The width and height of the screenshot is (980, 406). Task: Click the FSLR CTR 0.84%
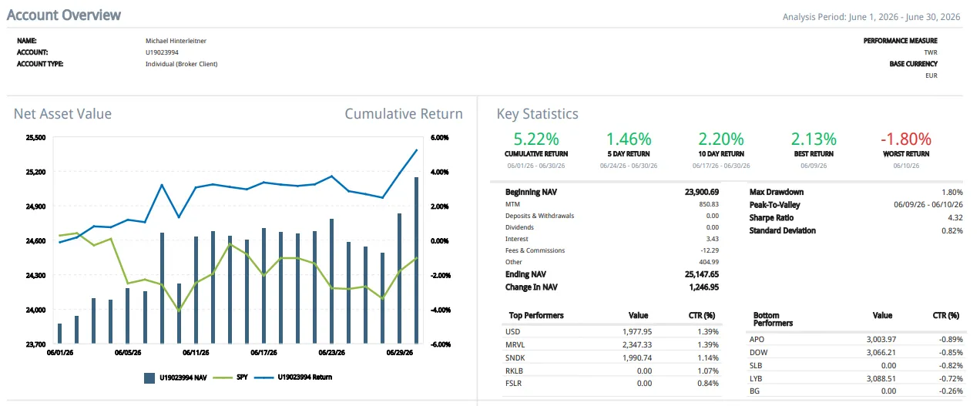706,384
